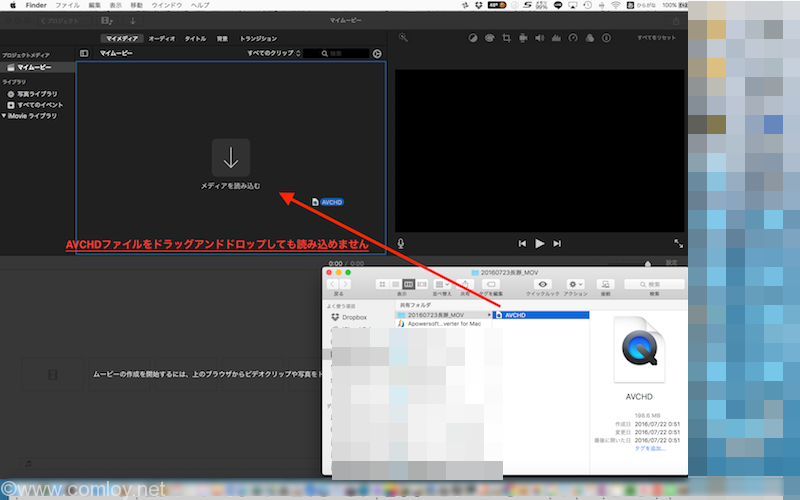This screenshot has width=800, height=500.
Task: Open noise reduction and equalizer icon
Action: point(556,38)
